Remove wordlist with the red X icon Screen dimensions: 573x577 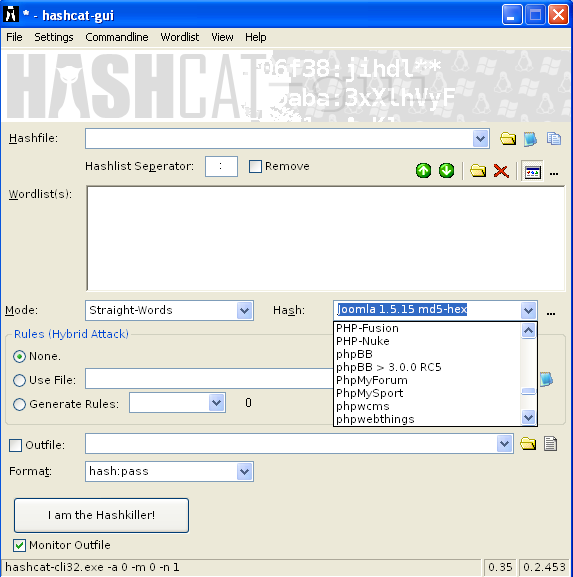(501, 171)
